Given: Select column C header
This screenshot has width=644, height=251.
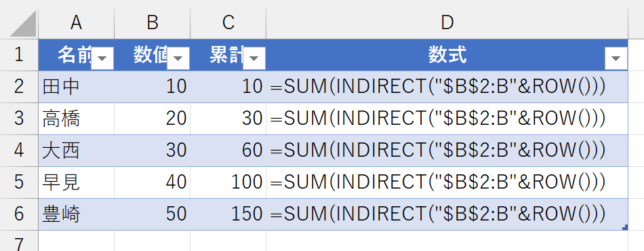Looking at the screenshot, I should [228, 23].
